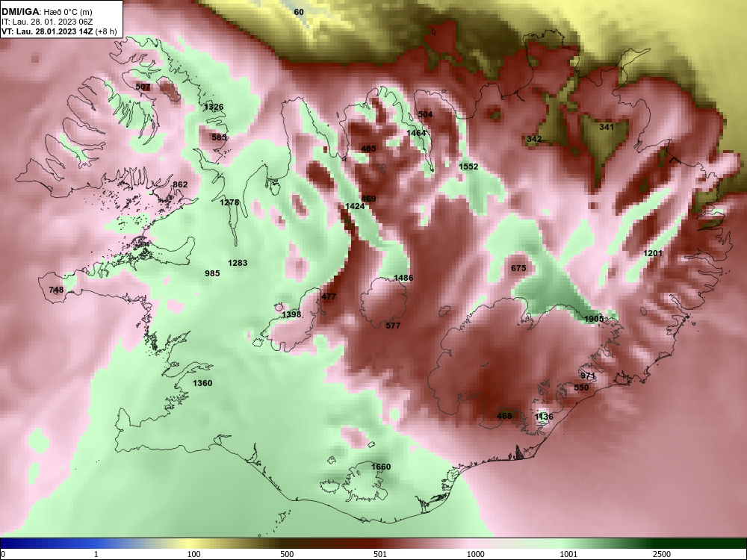This screenshot has height=560, width=747.
Task: Click the value 585 on the map
Action: (x=219, y=137)
